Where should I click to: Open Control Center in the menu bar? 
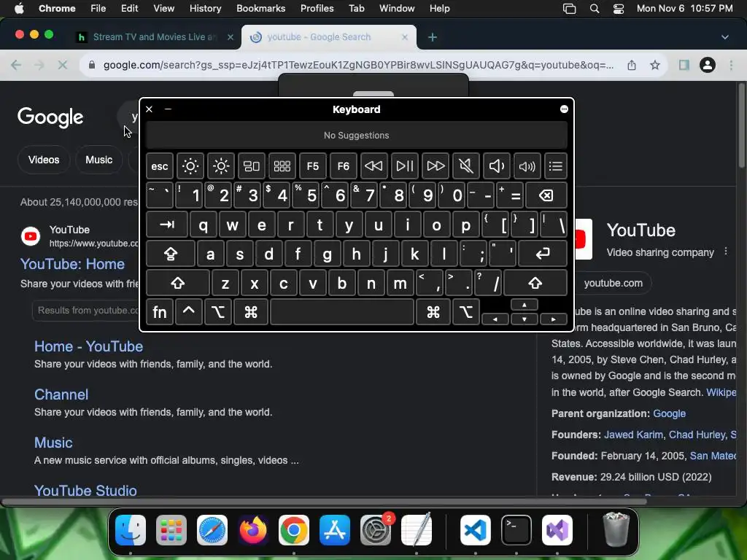point(619,9)
